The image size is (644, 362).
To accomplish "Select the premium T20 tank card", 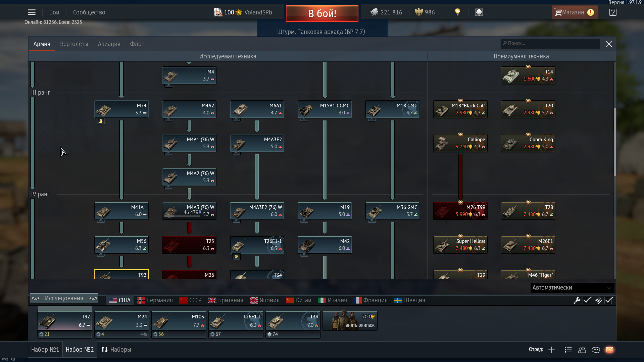I will coord(528,109).
